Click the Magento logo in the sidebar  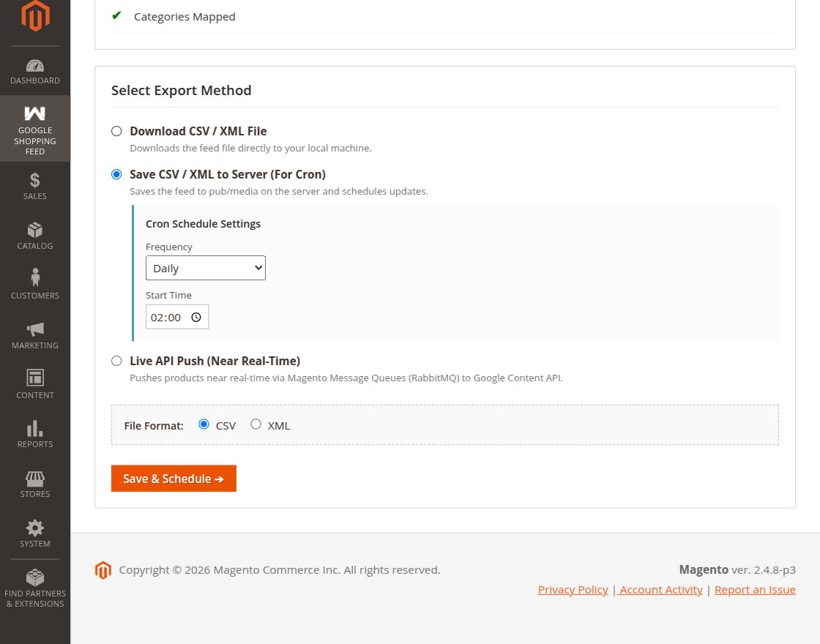pos(35,15)
